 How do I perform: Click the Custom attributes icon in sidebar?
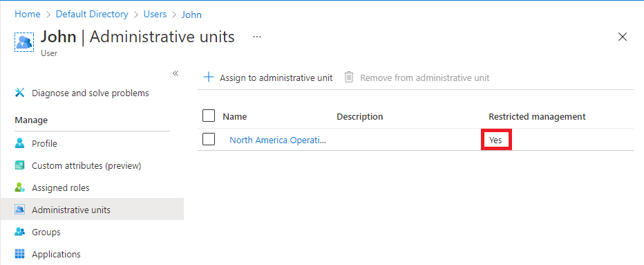(x=20, y=166)
